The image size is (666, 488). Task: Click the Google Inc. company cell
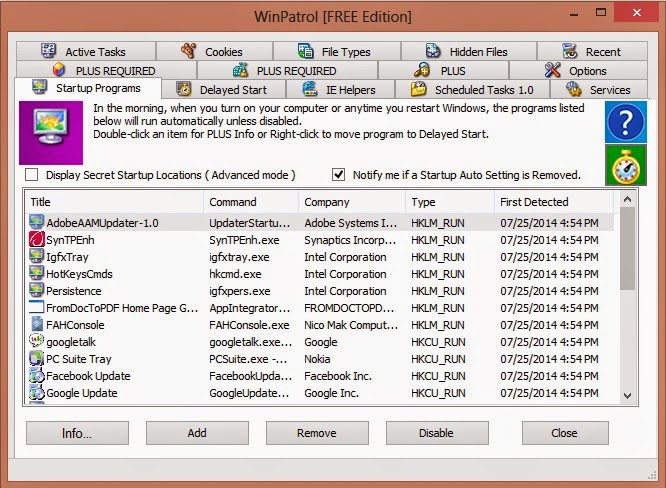pos(331,393)
